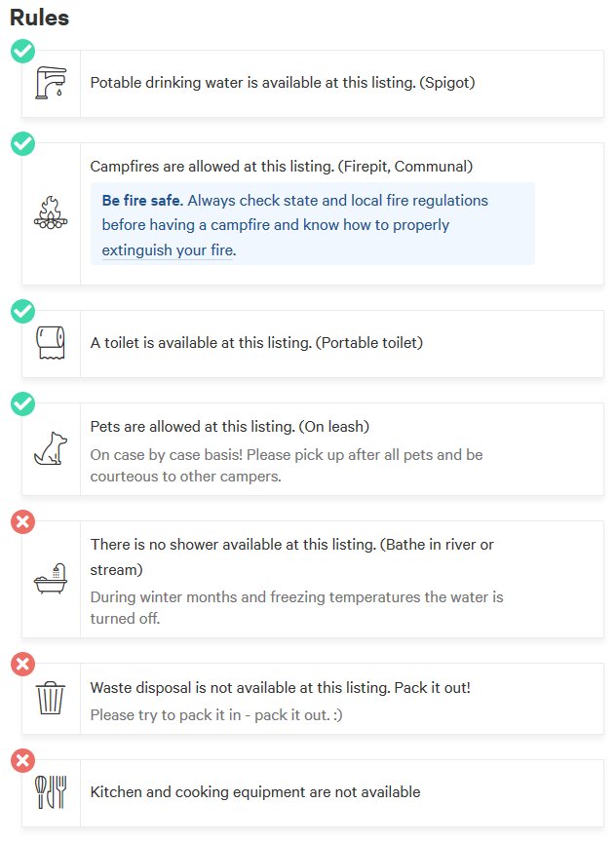
Task: Open the 'extinguish your fire' link
Action: [x=169, y=250]
